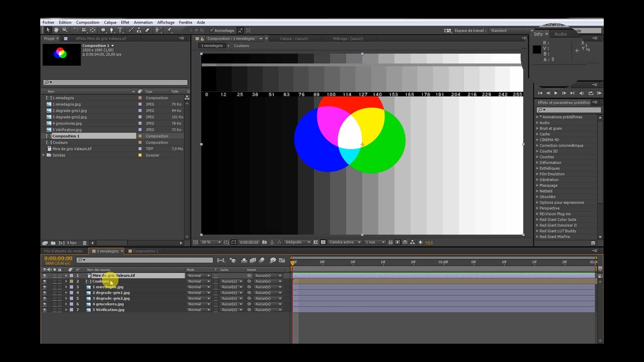Image resolution: width=644 pixels, height=362 pixels.
Task: Open the Effet menu
Action: click(125, 22)
